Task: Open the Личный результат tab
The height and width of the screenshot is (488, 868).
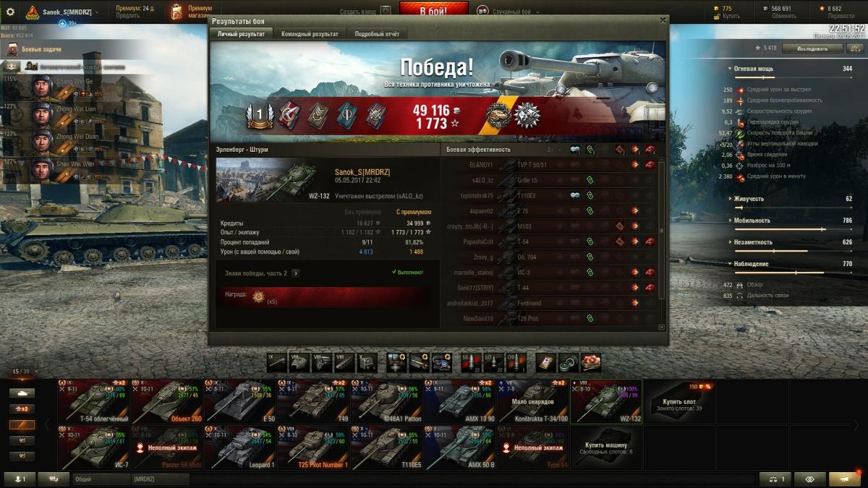Action: (x=242, y=34)
